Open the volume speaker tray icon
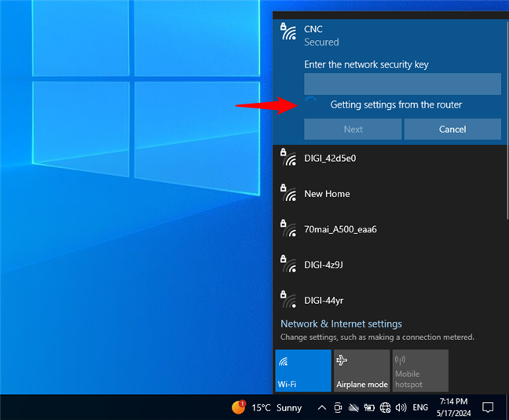 coord(401,407)
